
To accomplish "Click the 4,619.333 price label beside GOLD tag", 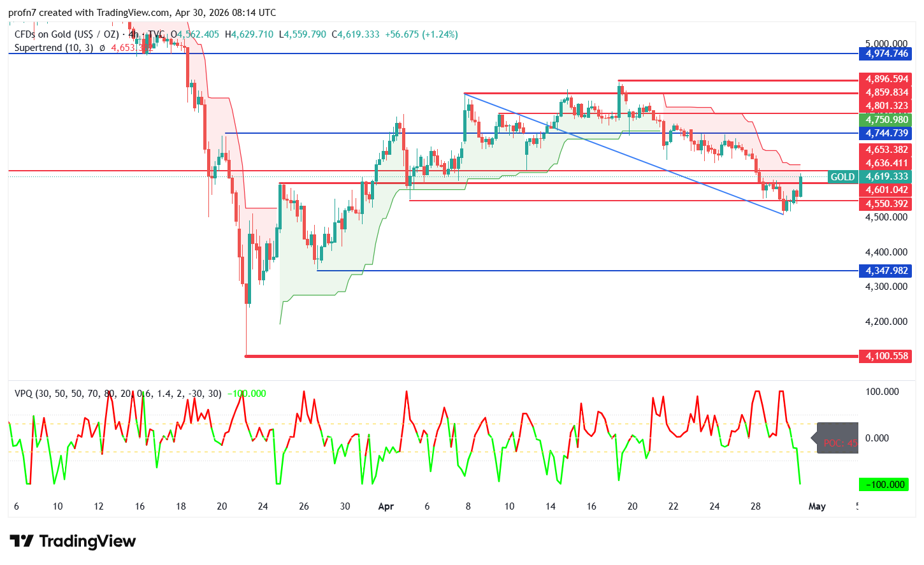I will pos(886,177).
